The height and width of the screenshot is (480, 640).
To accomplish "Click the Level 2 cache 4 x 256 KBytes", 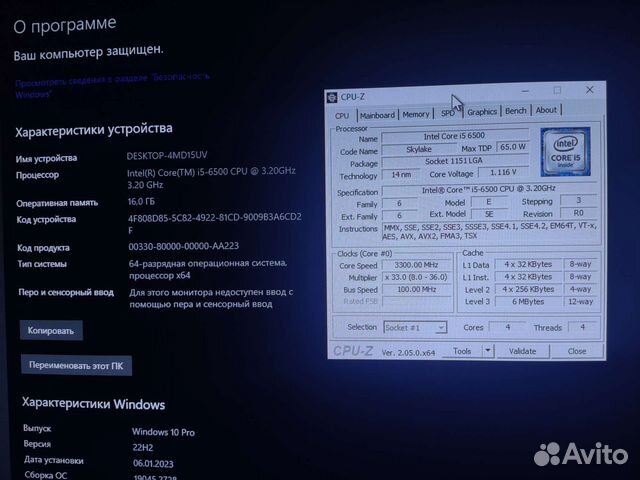I will pos(528,289).
